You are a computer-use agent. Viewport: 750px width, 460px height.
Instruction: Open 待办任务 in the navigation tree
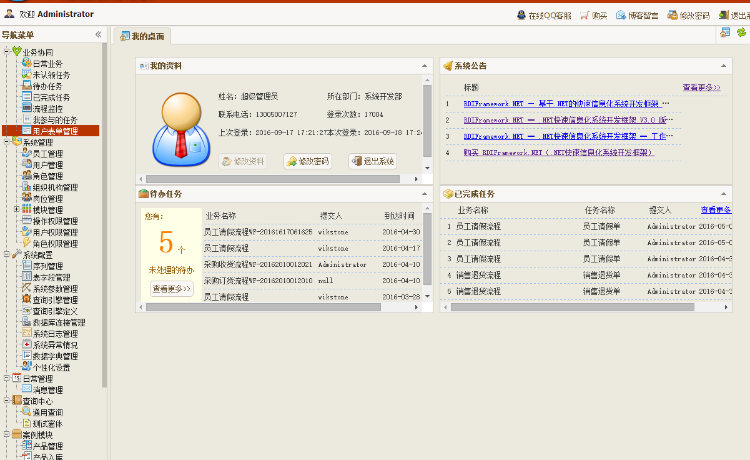(47, 87)
